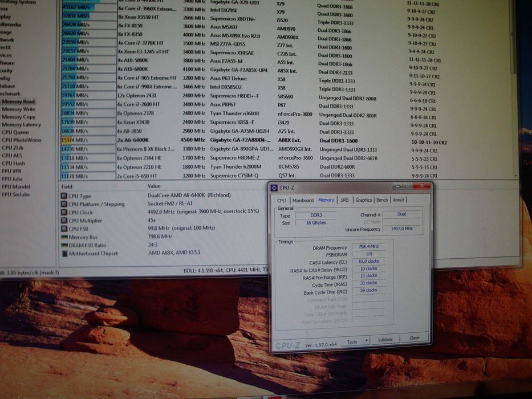Open the SPD tab in CPU-Z
The height and width of the screenshot is (399, 532).
click(344, 200)
